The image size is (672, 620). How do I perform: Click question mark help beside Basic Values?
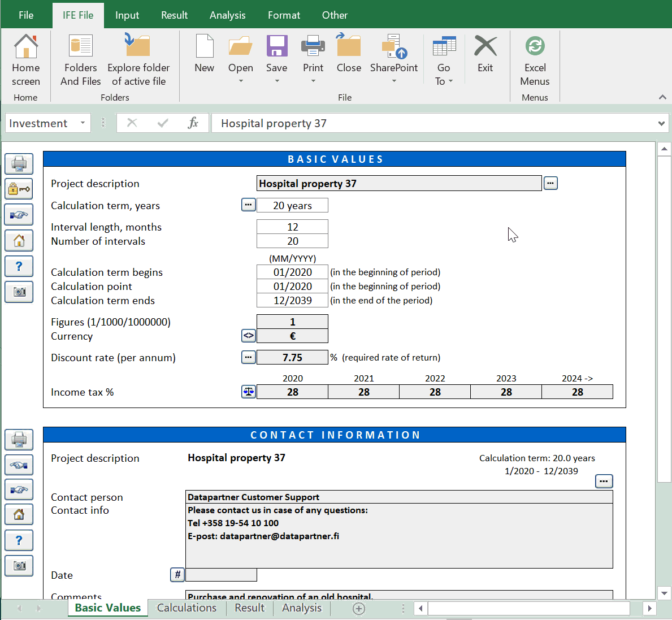pyautogui.click(x=19, y=266)
